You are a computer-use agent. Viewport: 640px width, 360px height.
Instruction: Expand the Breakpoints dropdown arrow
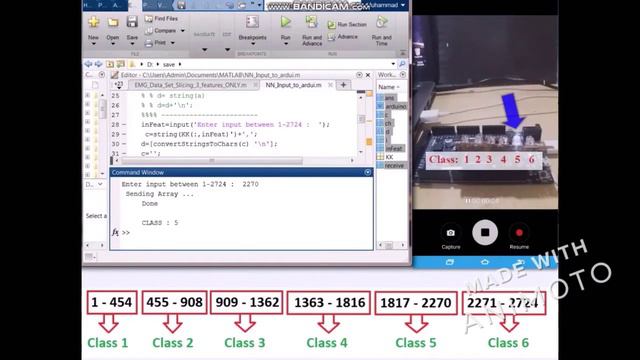pos(253,44)
